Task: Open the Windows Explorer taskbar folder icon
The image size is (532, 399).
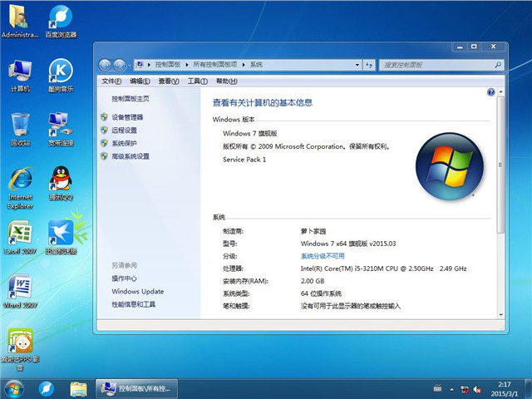Action: [78, 389]
